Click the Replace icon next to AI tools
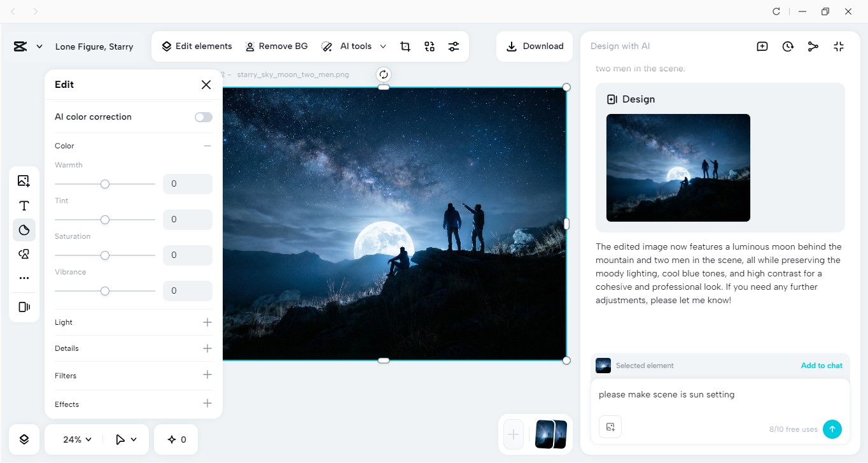The image size is (868, 463). coord(429,46)
